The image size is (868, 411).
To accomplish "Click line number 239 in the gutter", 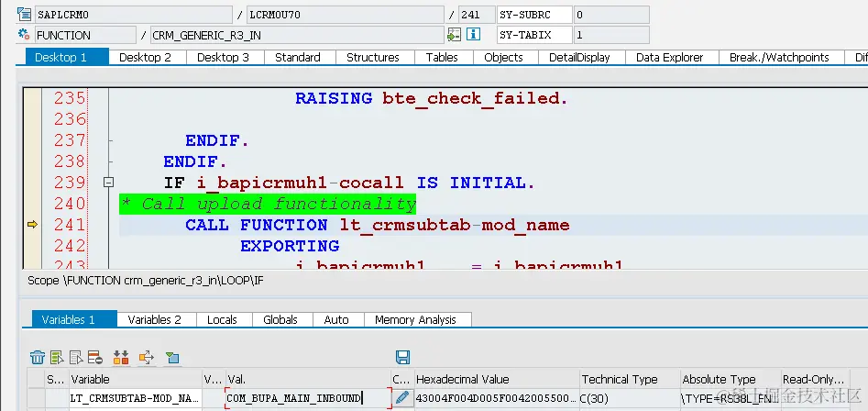I will click(x=71, y=183).
